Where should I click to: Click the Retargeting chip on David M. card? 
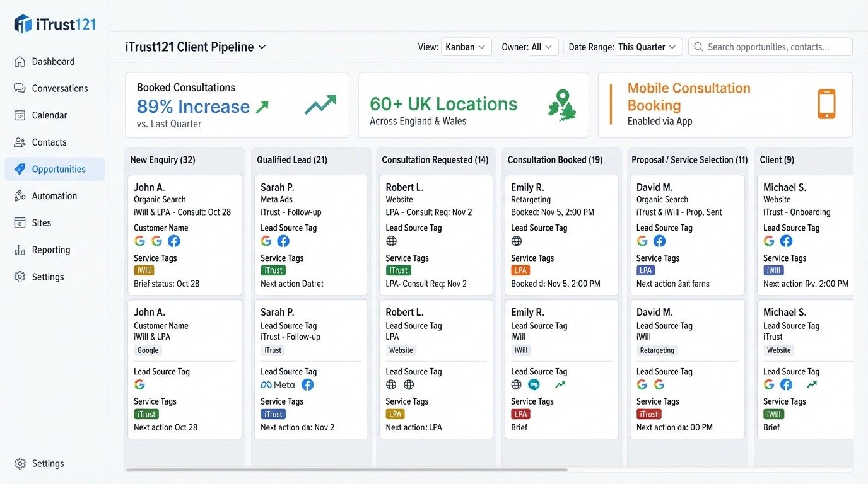coord(657,350)
